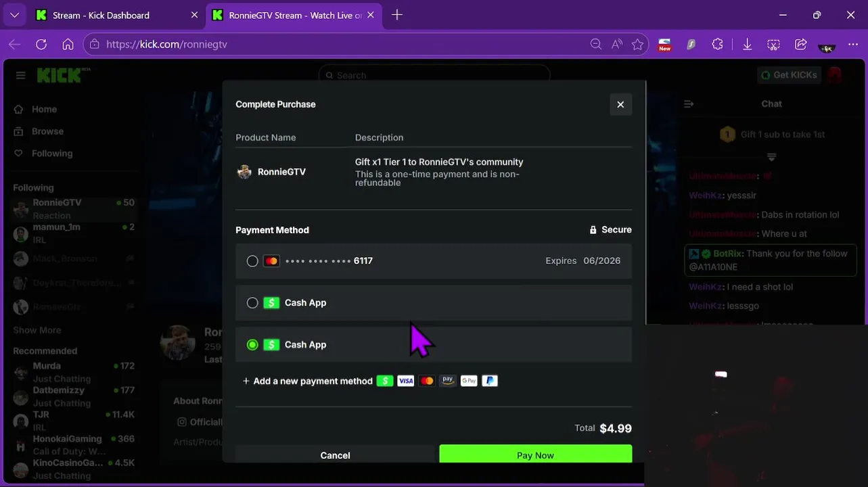Go back in the browser
The height and width of the screenshot is (487, 868).
(14, 44)
